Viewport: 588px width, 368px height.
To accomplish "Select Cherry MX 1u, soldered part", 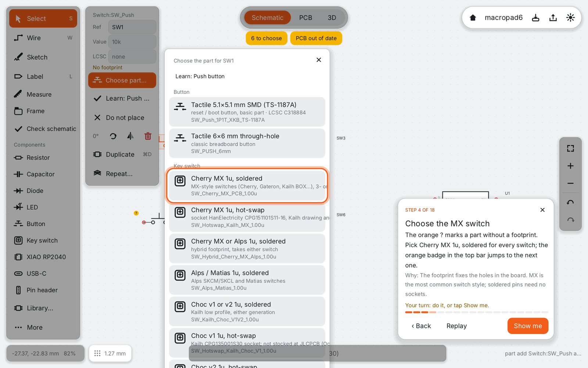I will coord(247,186).
